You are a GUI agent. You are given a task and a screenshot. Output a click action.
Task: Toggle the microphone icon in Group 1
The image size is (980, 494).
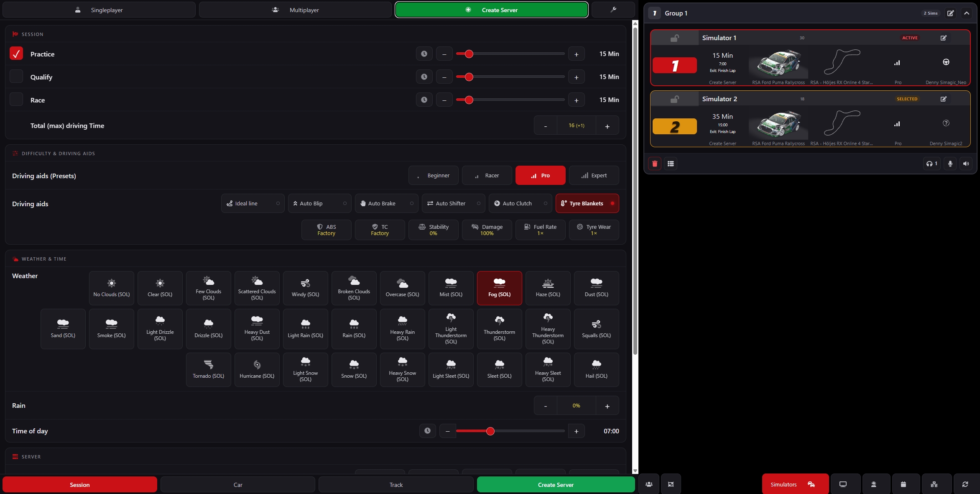[950, 164]
